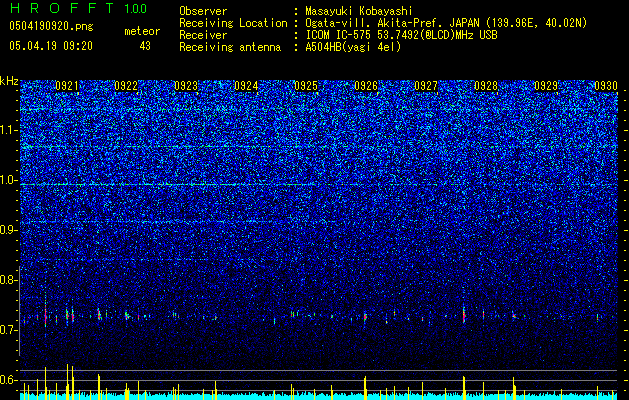
Task: Click the 0.8 kHz axis label
Action: 8,280
